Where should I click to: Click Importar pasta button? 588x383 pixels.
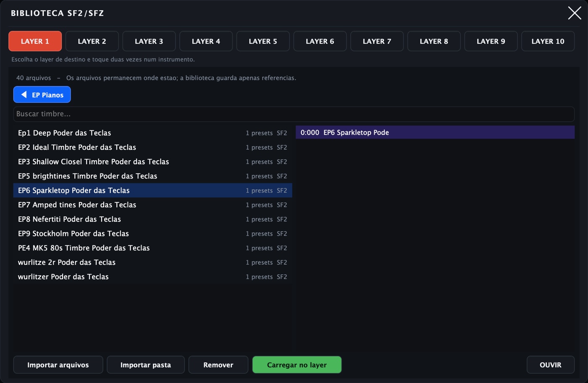tap(146, 365)
